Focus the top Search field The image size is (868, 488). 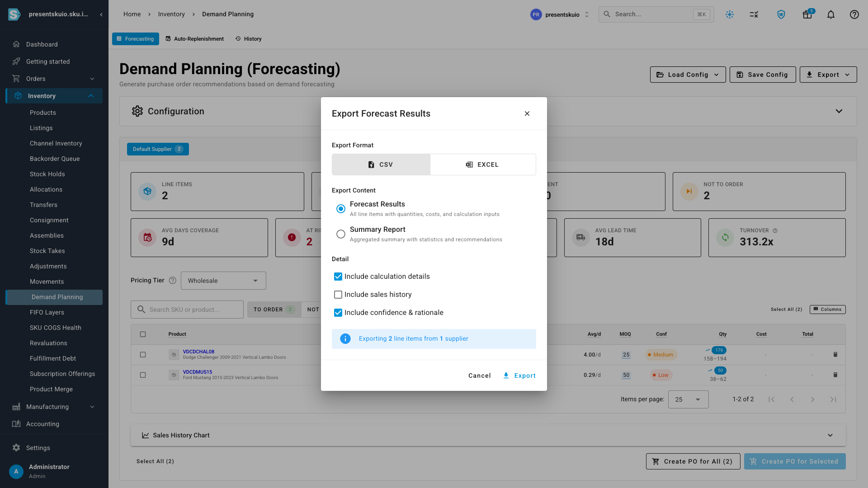656,14
